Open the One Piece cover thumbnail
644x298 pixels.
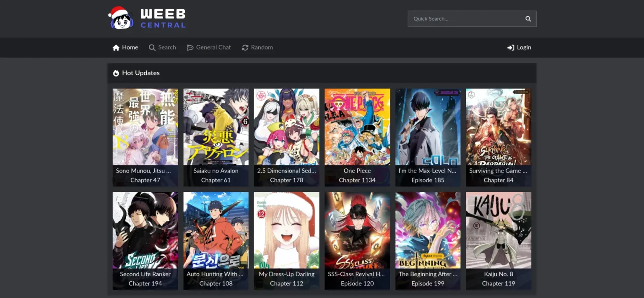[x=357, y=127]
